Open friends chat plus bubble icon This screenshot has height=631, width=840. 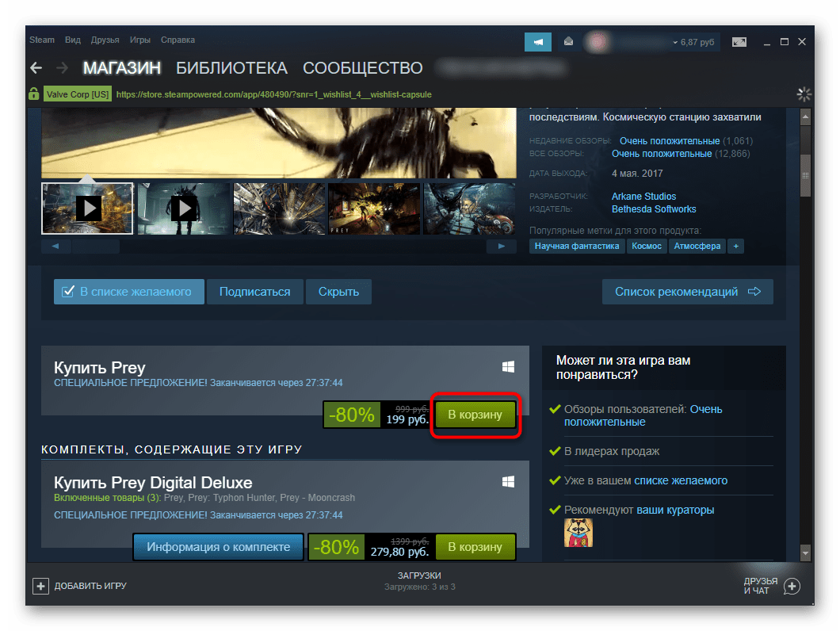(792, 586)
